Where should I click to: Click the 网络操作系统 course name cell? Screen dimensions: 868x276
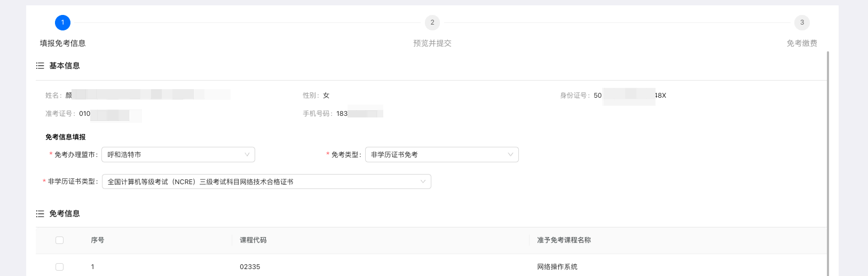[x=557, y=267]
